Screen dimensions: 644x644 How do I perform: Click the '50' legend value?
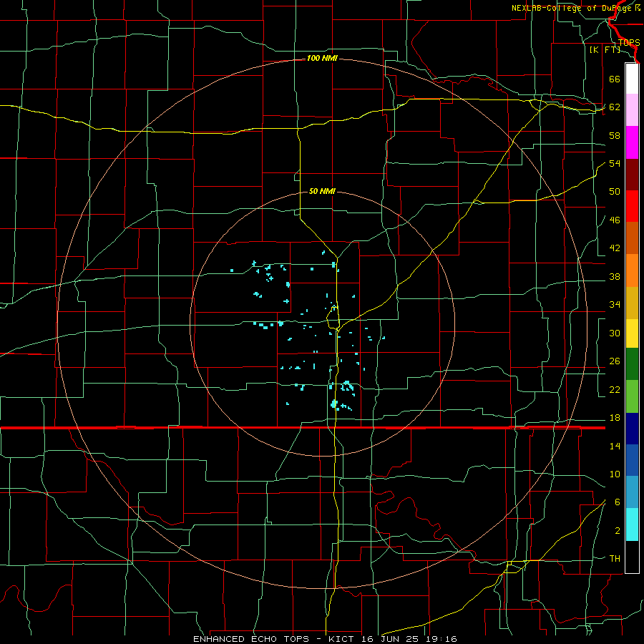(x=615, y=192)
